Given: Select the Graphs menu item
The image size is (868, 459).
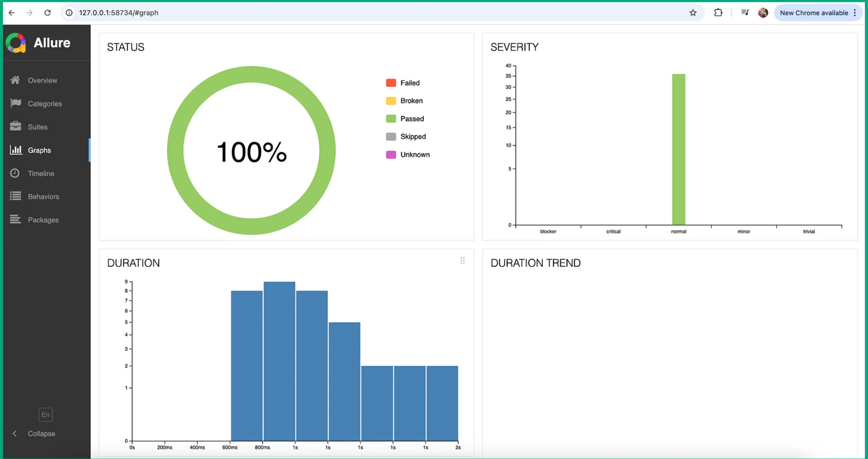Looking at the screenshot, I should point(39,150).
